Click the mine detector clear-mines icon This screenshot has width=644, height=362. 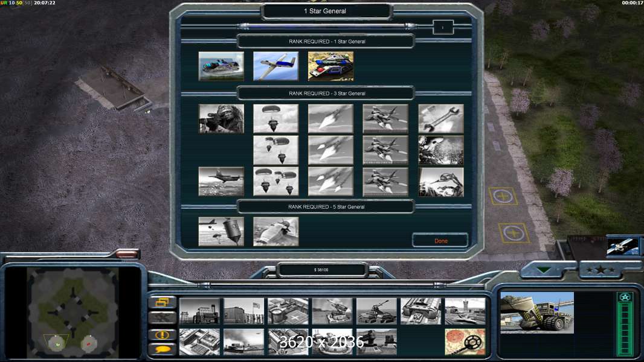coord(465,341)
